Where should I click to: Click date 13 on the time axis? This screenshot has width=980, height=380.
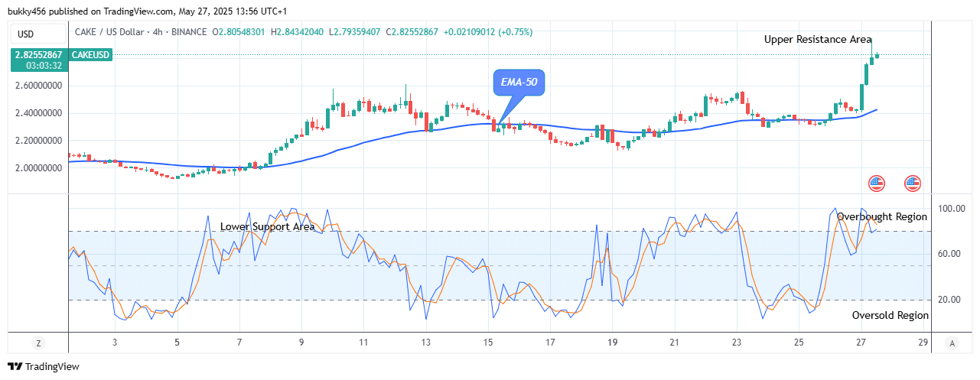pyautogui.click(x=425, y=343)
